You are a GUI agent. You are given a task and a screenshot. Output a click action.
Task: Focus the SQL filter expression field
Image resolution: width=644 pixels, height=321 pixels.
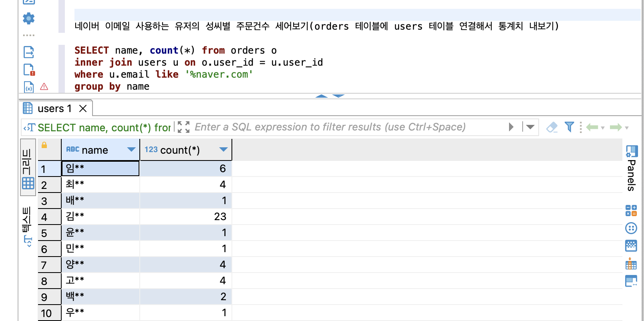pyautogui.click(x=330, y=127)
